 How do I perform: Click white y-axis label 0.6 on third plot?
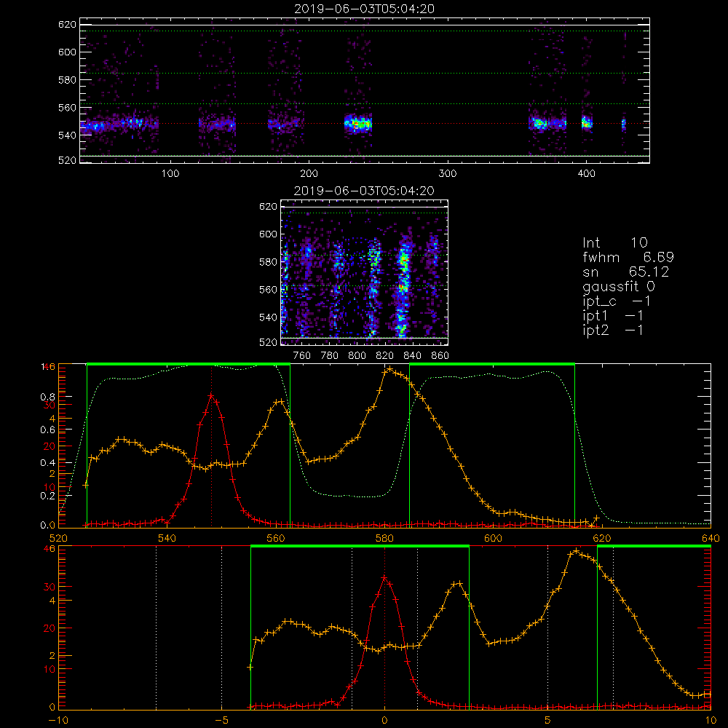pyautogui.click(x=47, y=430)
